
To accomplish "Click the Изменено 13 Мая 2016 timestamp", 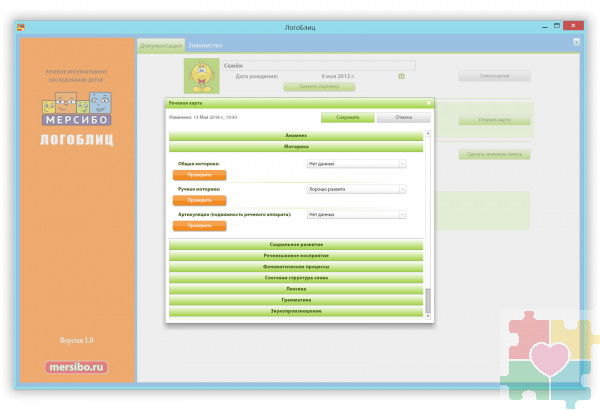I will click(203, 117).
